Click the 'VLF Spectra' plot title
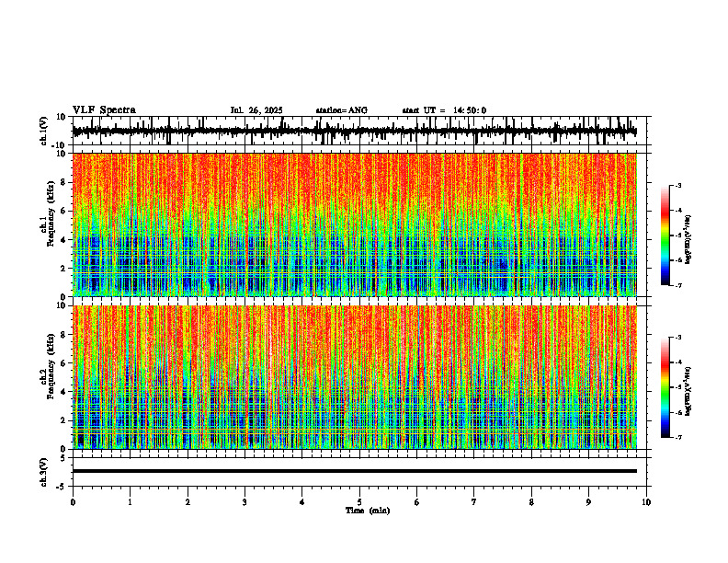 coord(104,110)
